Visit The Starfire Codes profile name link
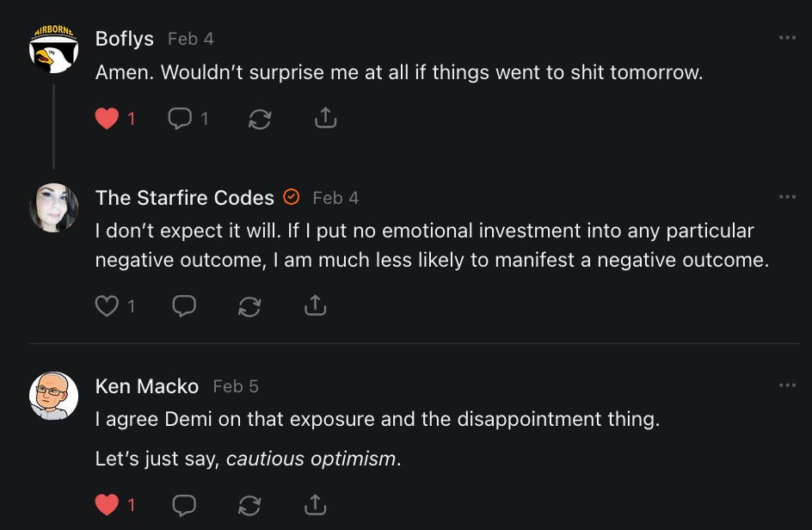812x530 pixels. [184, 198]
